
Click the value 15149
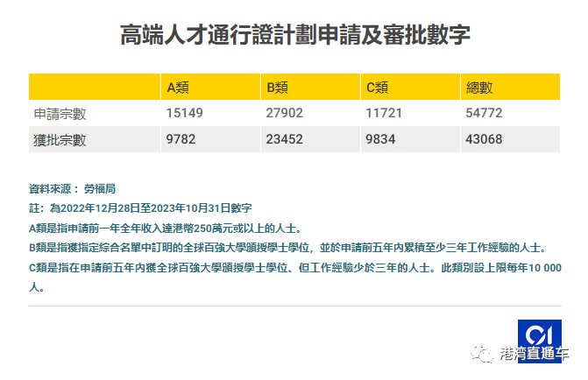[185, 113]
